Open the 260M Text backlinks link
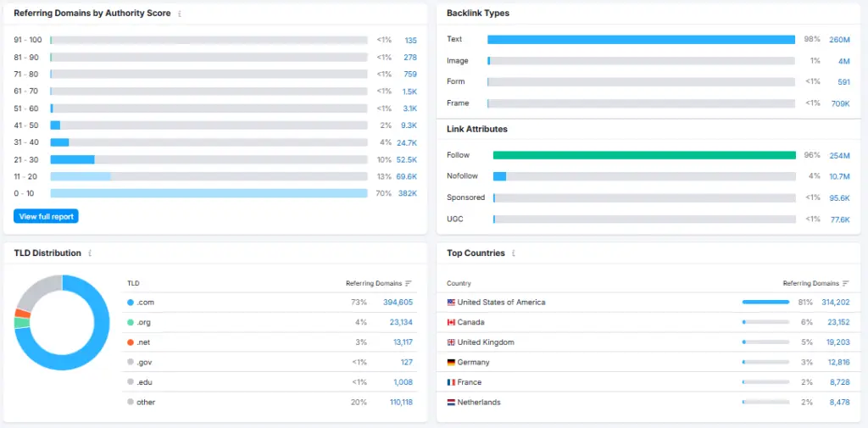 [839, 40]
